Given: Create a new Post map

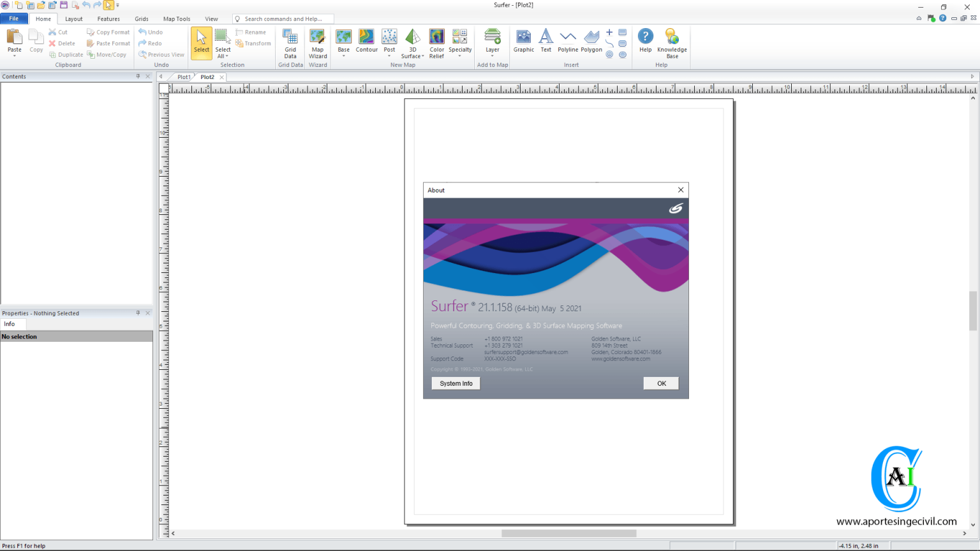Looking at the screenshot, I should click(389, 40).
